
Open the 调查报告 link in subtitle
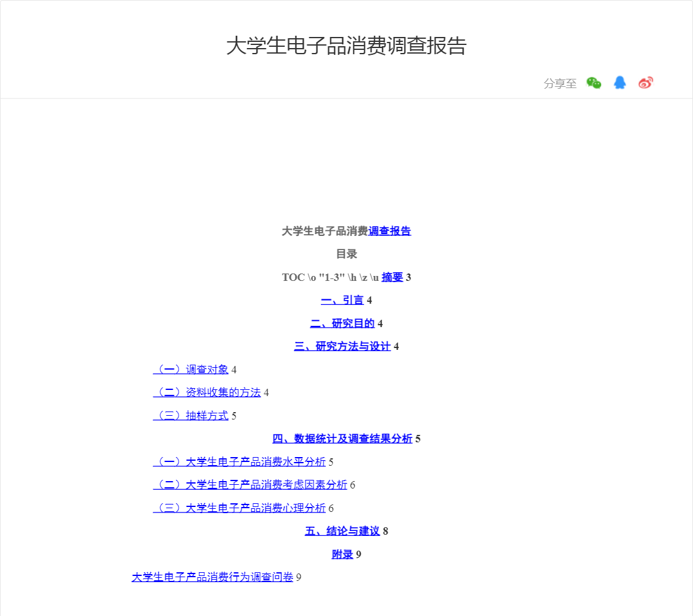tap(389, 231)
